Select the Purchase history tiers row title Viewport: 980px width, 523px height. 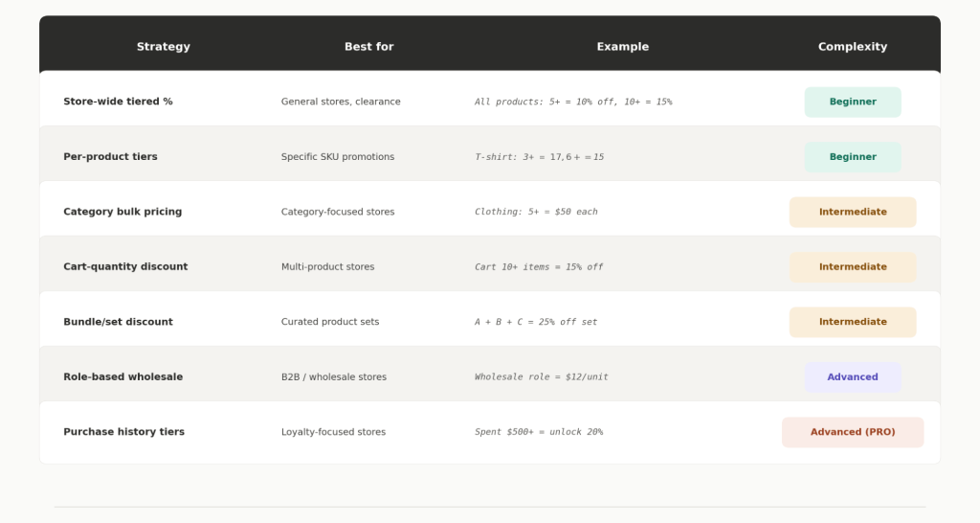tap(123, 432)
